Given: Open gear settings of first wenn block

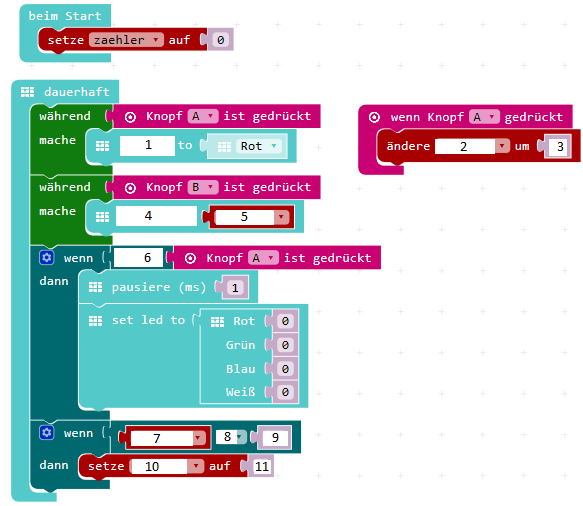Looking at the screenshot, I should click(x=46, y=257).
